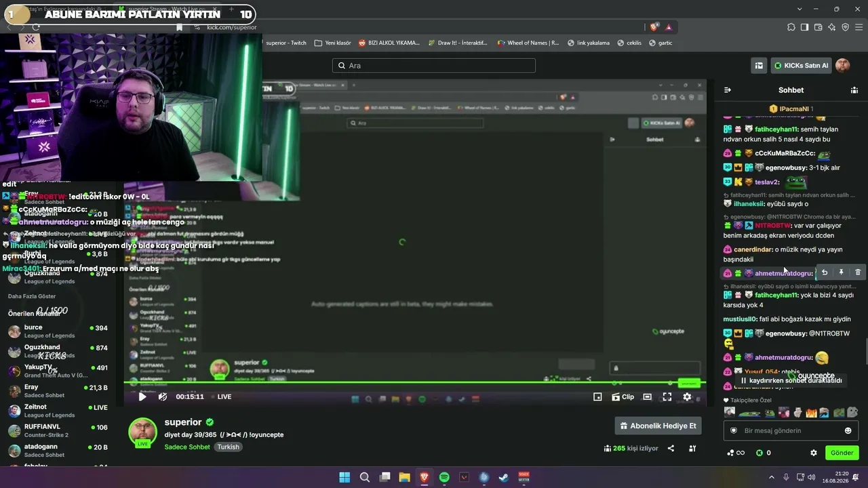Image resolution: width=868 pixels, height=488 pixels.
Task: Open the video player settings gear
Action: click(x=687, y=396)
